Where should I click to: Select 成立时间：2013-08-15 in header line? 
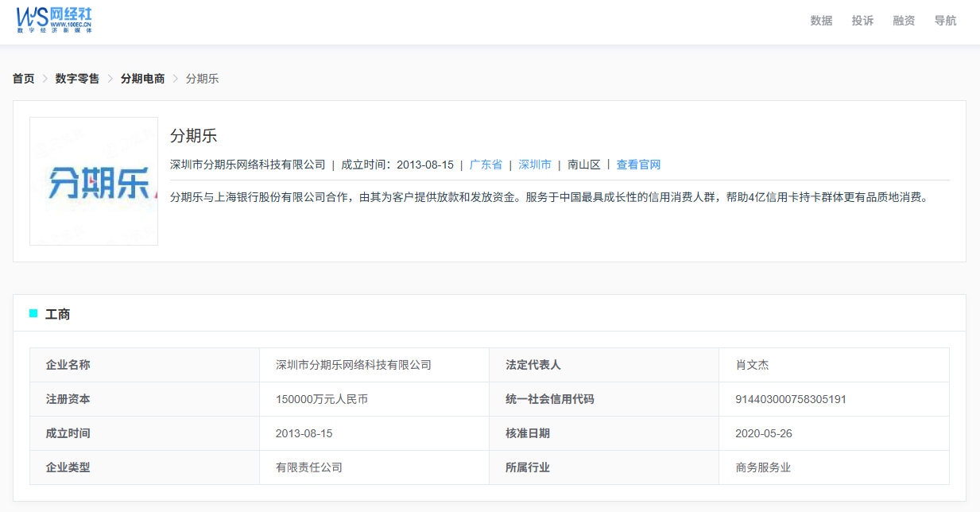point(397,165)
